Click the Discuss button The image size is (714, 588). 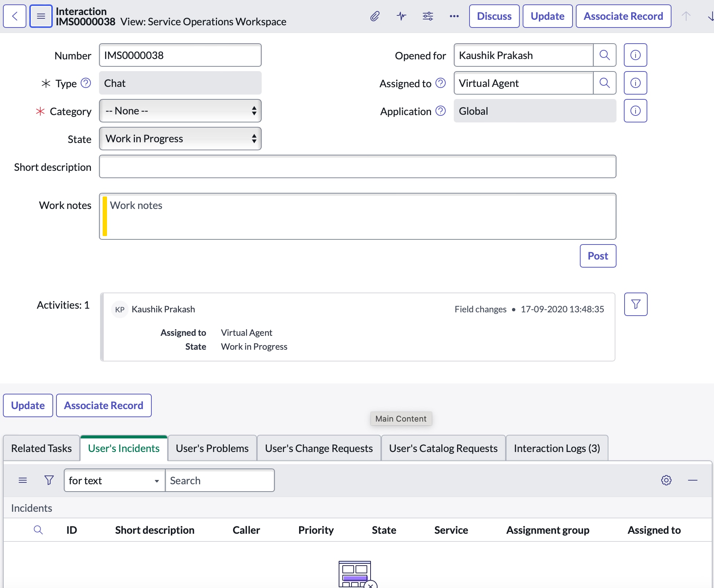pyautogui.click(x=494, y=16)
